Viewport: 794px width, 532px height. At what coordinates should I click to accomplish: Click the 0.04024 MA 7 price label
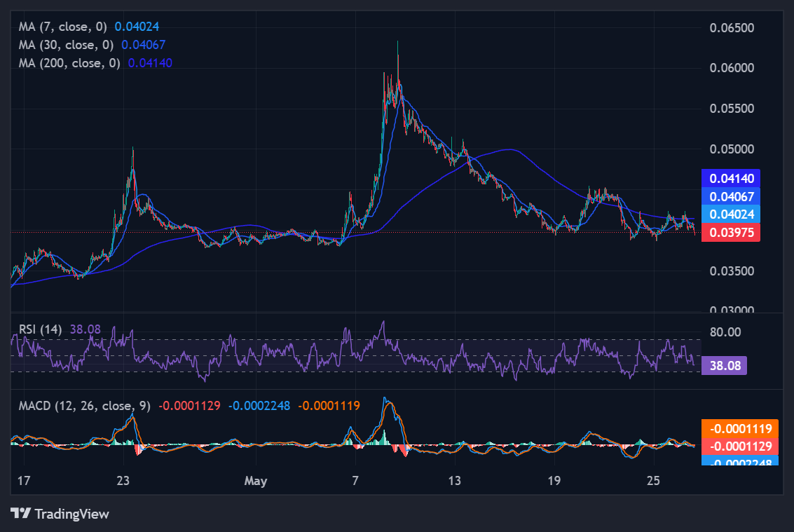[731, 214]
